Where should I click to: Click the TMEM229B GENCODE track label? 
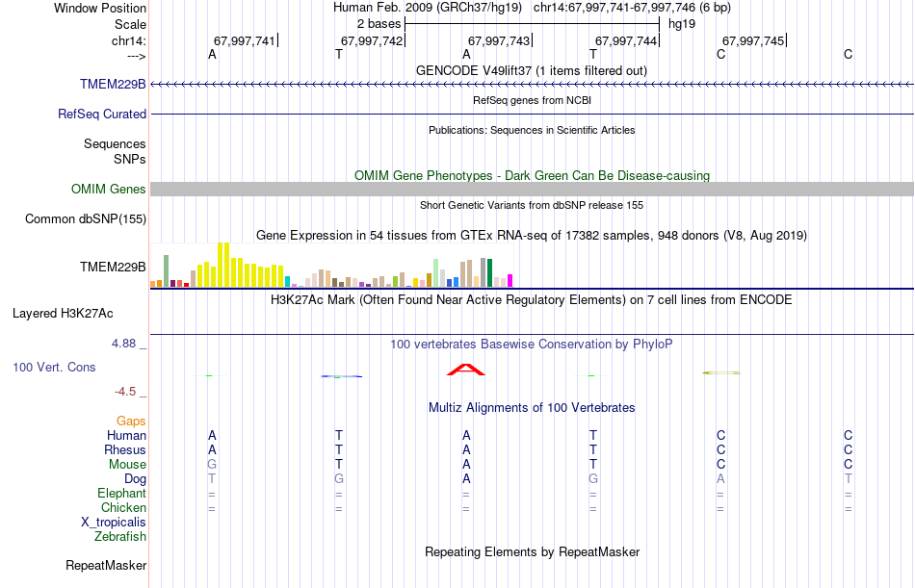[x=113, y=84]
